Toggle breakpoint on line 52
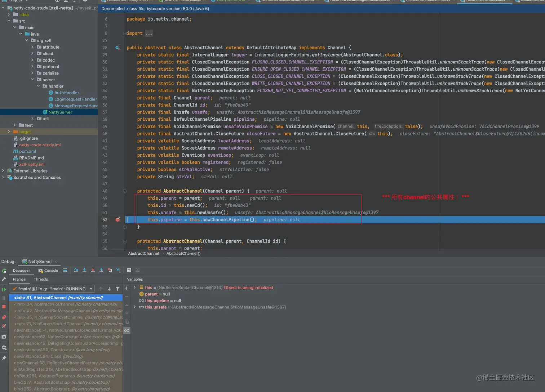Viewport: 545px width, 392px height. [x=118, y=219]
